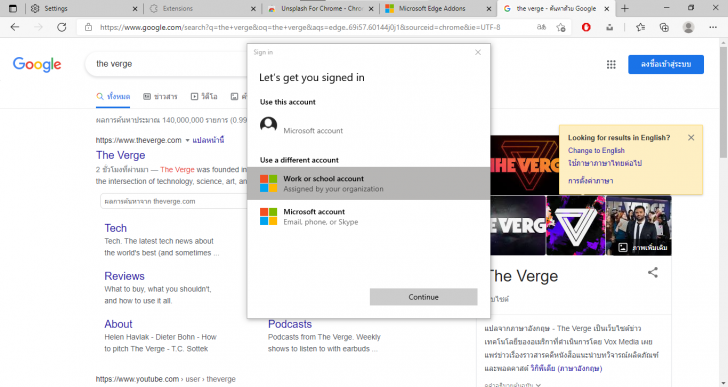Switch to the Settings tab
This screenshot has height=387, width=728.
pos(84,8)
